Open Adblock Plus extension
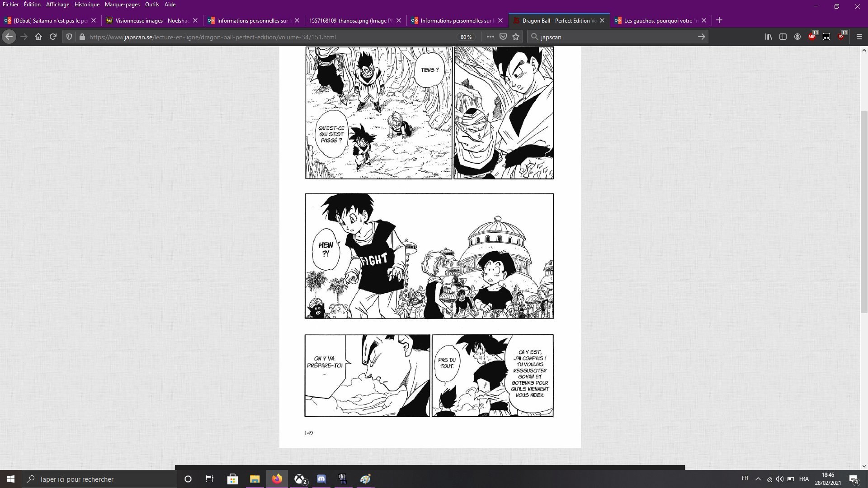Image resolution: width=868 pixels, height=488 pixels. (812, 37)
